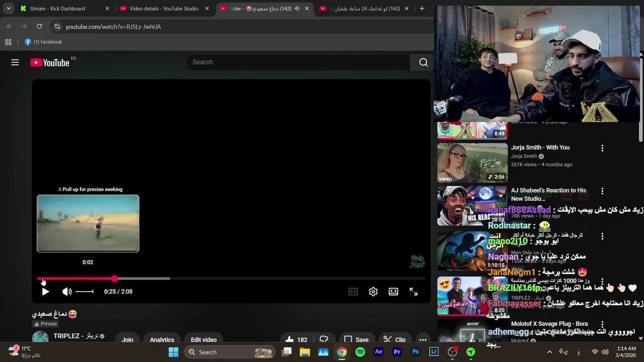
Task: Seek on the video progress bar
Action: 231,279
